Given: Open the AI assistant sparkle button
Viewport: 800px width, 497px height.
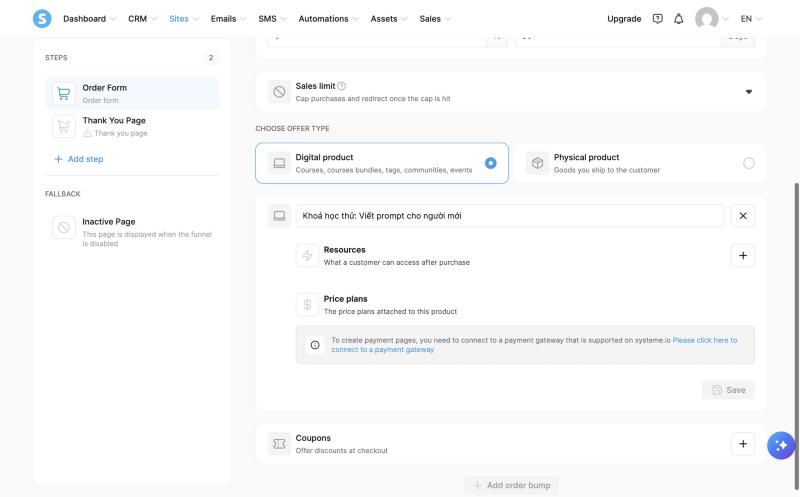Looking at the screenshot, I should (x=781, y=445).
